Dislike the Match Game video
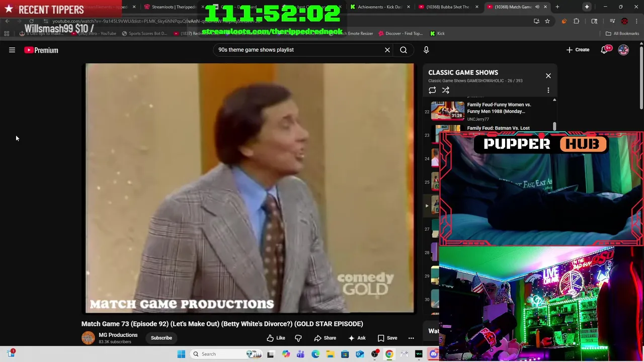This screenshot has height=362, width=644. (x=298, y=338)
